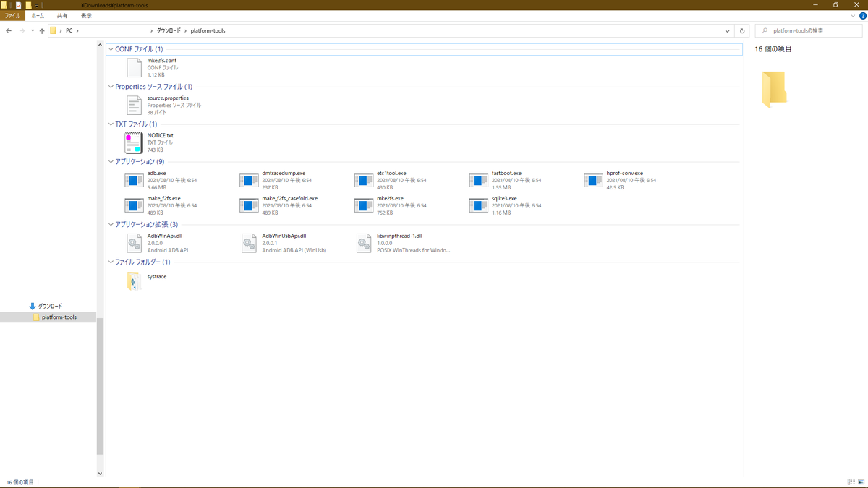Go back to the previous folder

(x=8, y=31)
